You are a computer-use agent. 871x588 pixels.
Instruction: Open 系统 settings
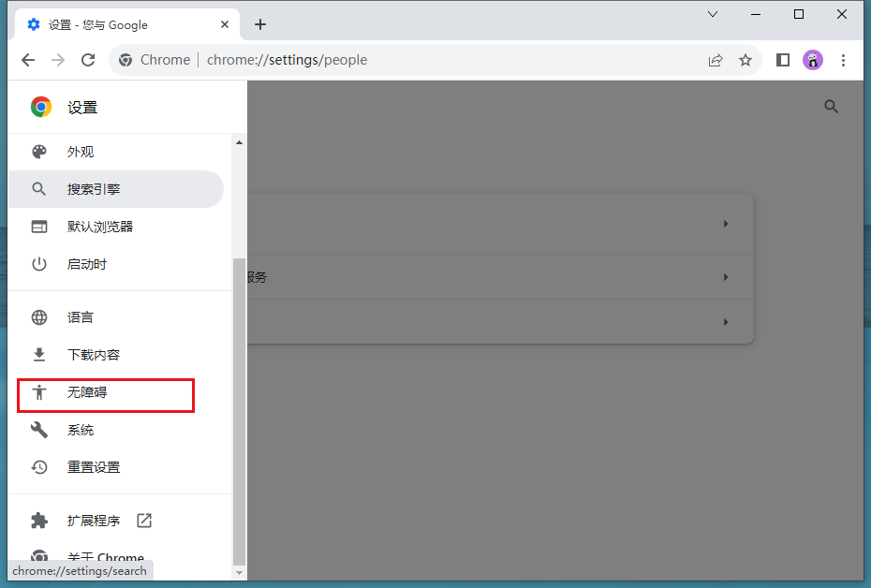[116, 429]
